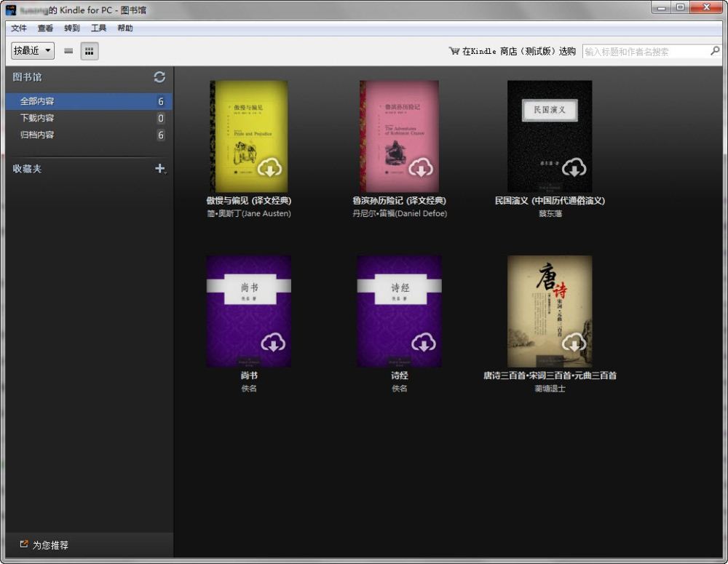Click the search magnifier icon

click(x=715, y=51)
